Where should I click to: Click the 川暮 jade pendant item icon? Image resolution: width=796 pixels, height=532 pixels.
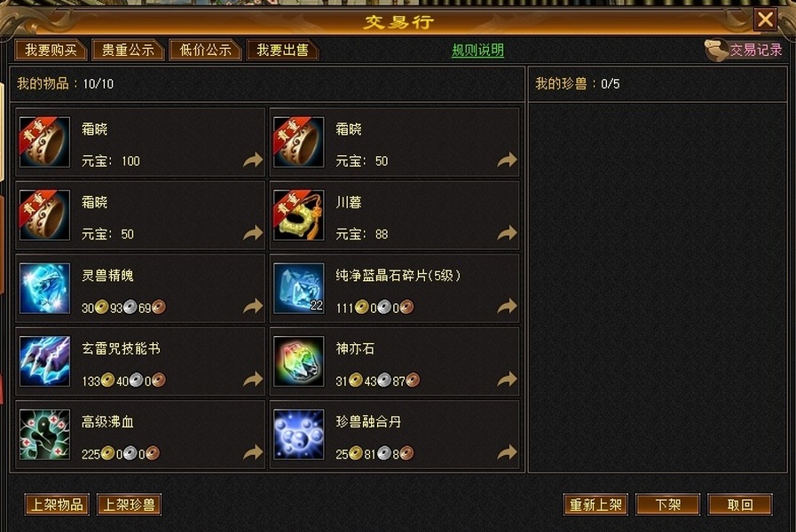[x=298, y=215]
